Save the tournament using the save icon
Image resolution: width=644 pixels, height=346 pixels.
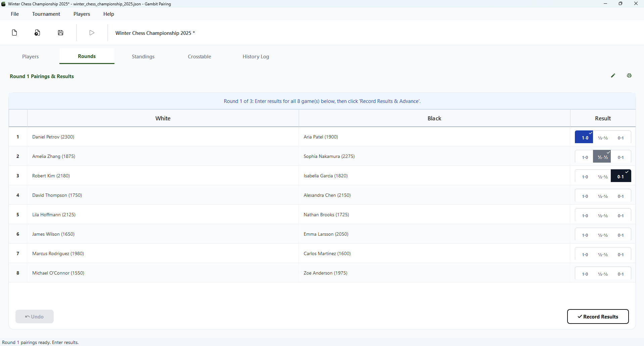60,33
